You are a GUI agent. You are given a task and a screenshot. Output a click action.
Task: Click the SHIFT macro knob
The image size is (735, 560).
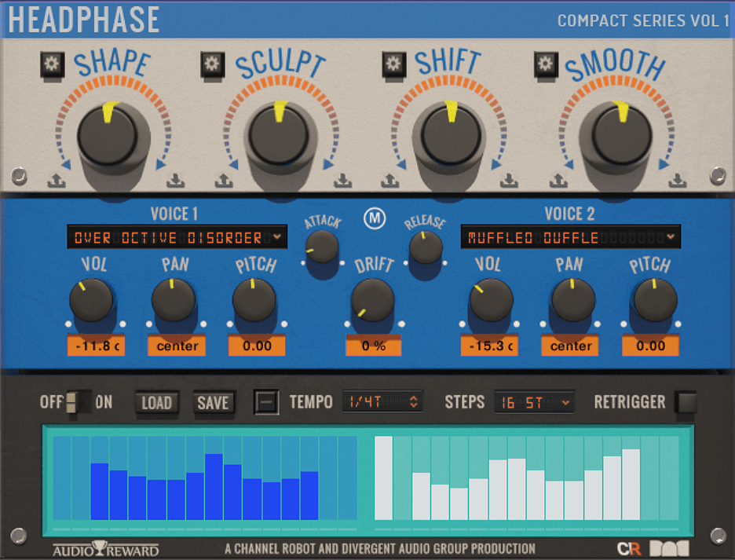coord(451,136)
